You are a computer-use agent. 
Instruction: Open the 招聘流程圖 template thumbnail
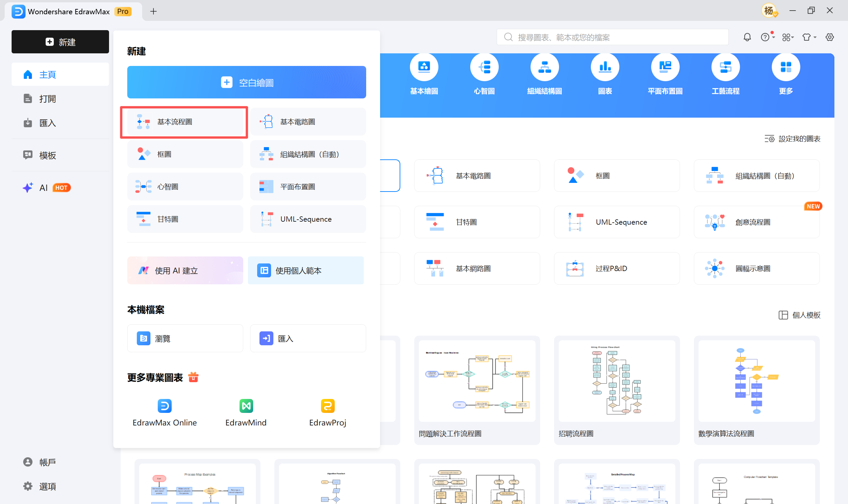616,381
